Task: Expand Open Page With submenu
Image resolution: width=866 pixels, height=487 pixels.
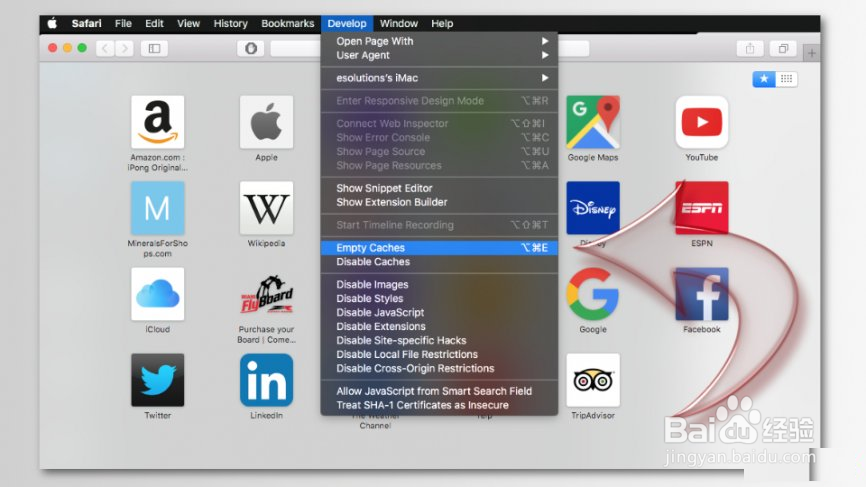Action: pyautogui.click(x=439, y=41)
